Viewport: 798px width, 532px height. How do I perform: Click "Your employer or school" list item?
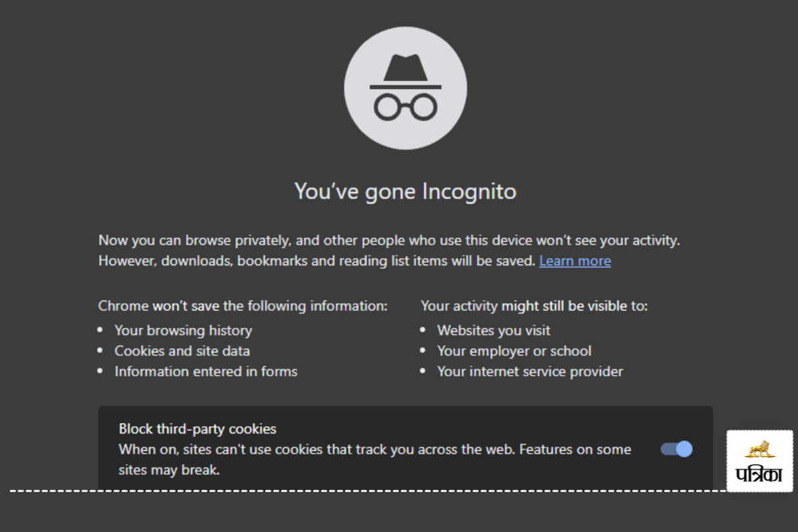click(513, 350)
